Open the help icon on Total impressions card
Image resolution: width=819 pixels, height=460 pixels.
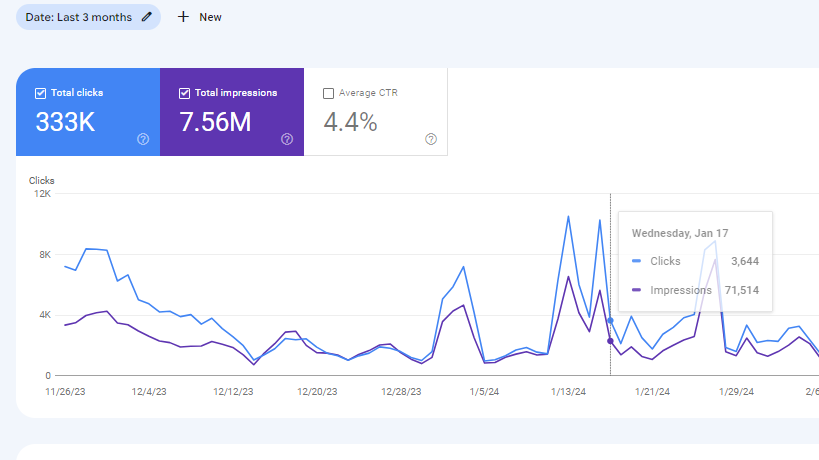coord(287,139)
